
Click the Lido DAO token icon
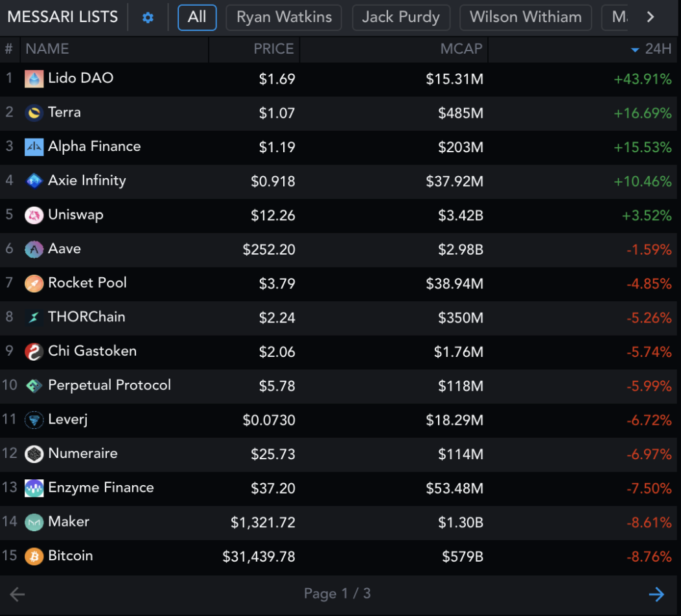click(34, 78)
